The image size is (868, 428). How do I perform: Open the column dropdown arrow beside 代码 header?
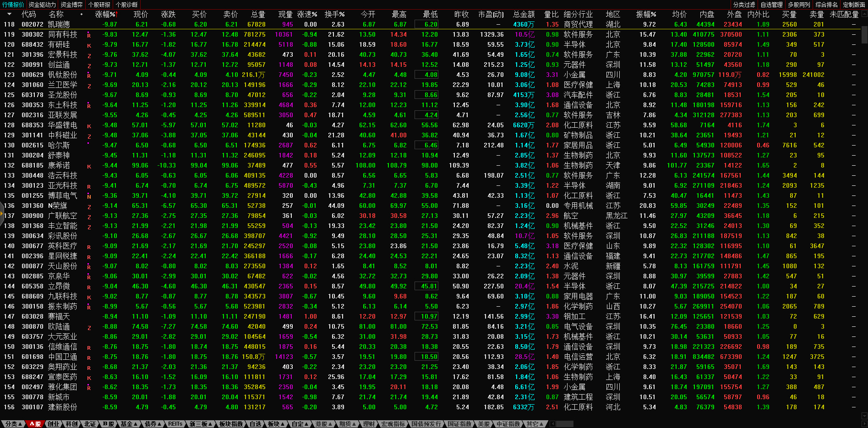coord(9,14)
